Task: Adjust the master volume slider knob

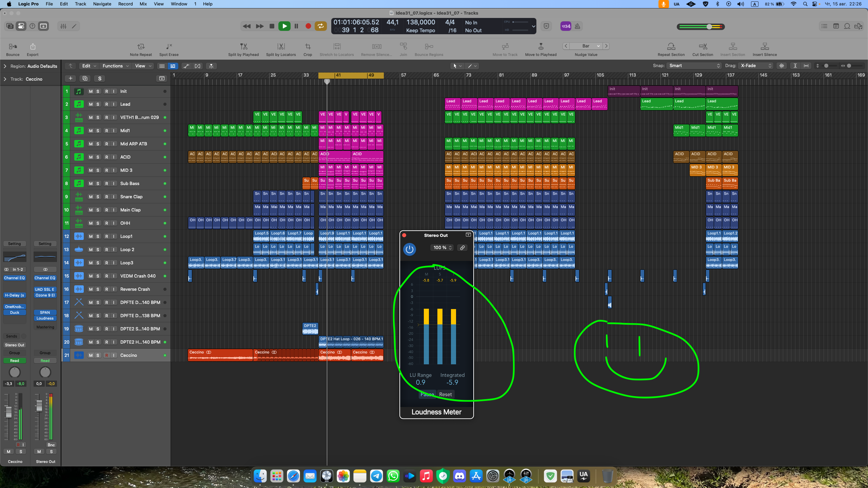Action: (x=709, y=26)
